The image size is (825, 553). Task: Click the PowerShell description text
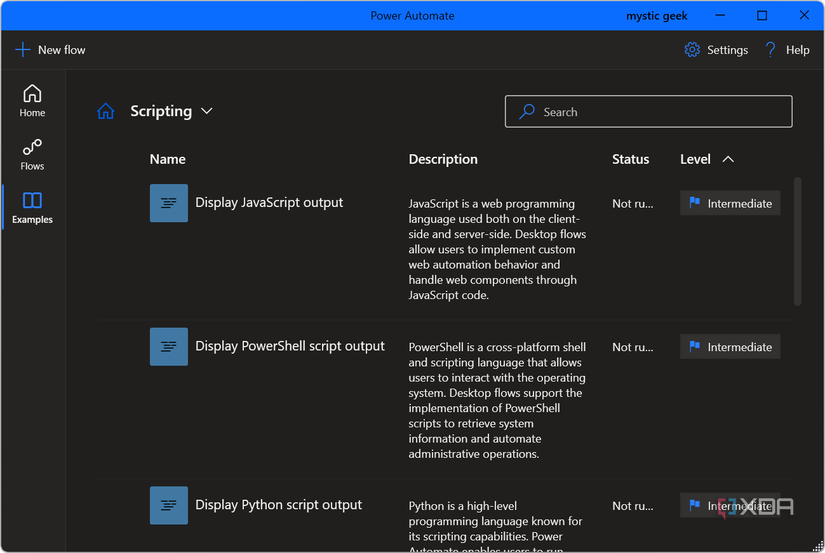tap(497, 400)
